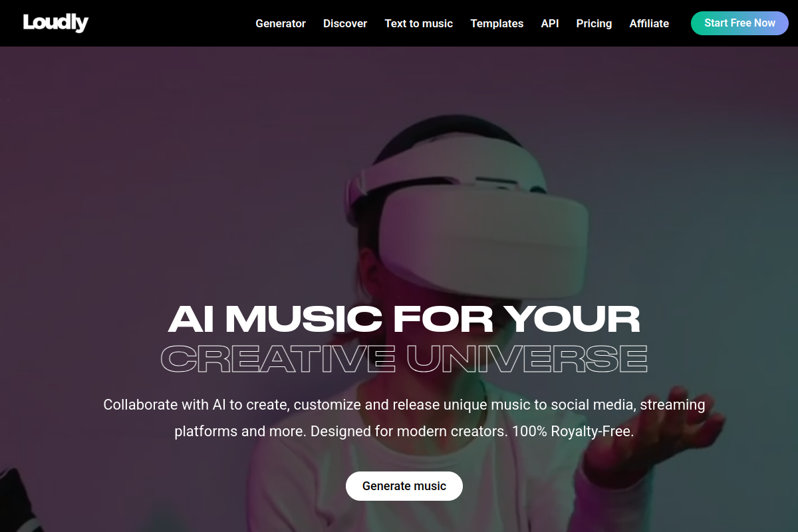Open the Affiliate link
The width and height of the screenshot is (798, 532).
pyautogui.click(x=649, y=23)
